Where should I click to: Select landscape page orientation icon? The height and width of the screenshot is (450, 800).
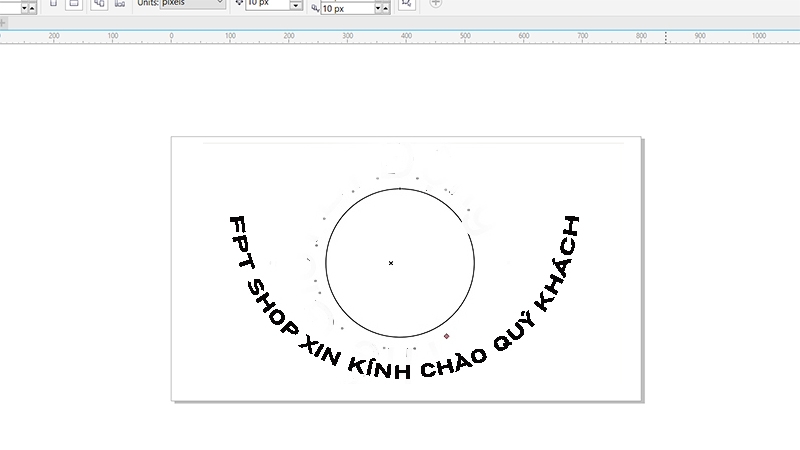coord(74,4)
